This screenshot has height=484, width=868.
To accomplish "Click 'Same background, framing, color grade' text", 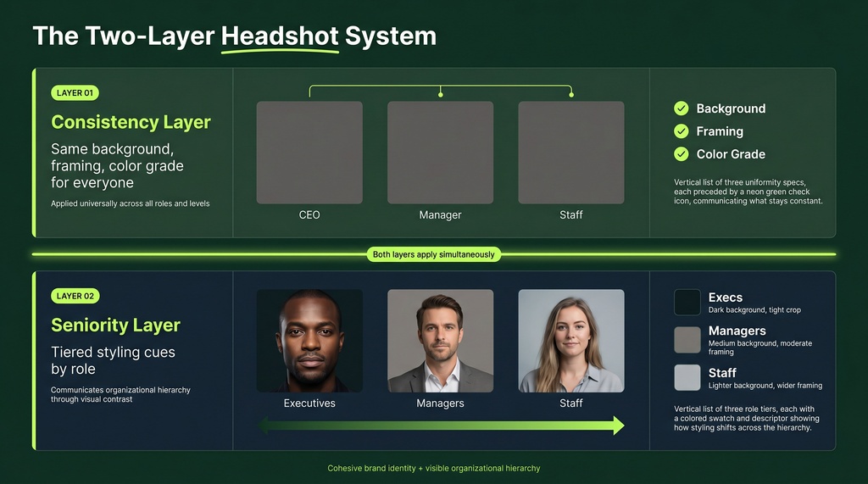I will tap(117, 165).
